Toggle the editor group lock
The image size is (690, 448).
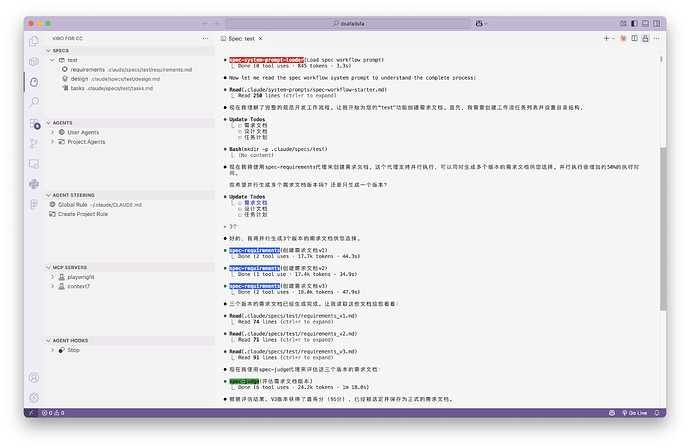pos(645,39)
